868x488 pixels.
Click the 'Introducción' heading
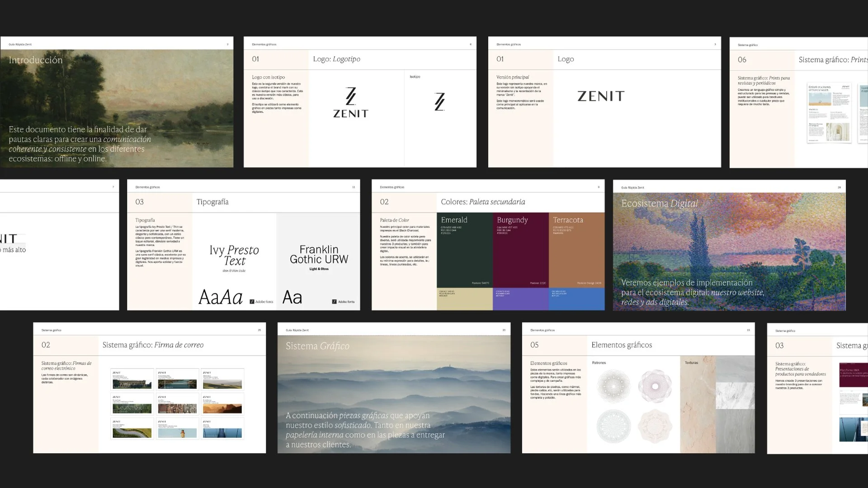(36, 60)
